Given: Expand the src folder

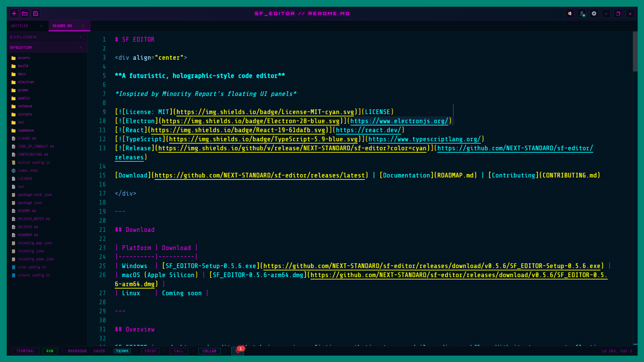Looking at the screenshot, I should pos(47,122).
